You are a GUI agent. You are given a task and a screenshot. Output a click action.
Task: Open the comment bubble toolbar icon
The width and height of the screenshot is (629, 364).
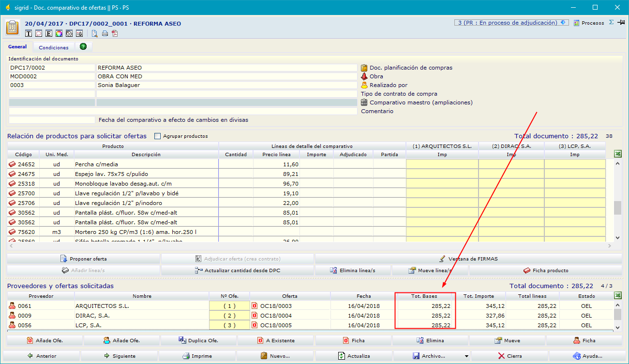point(39,33)
